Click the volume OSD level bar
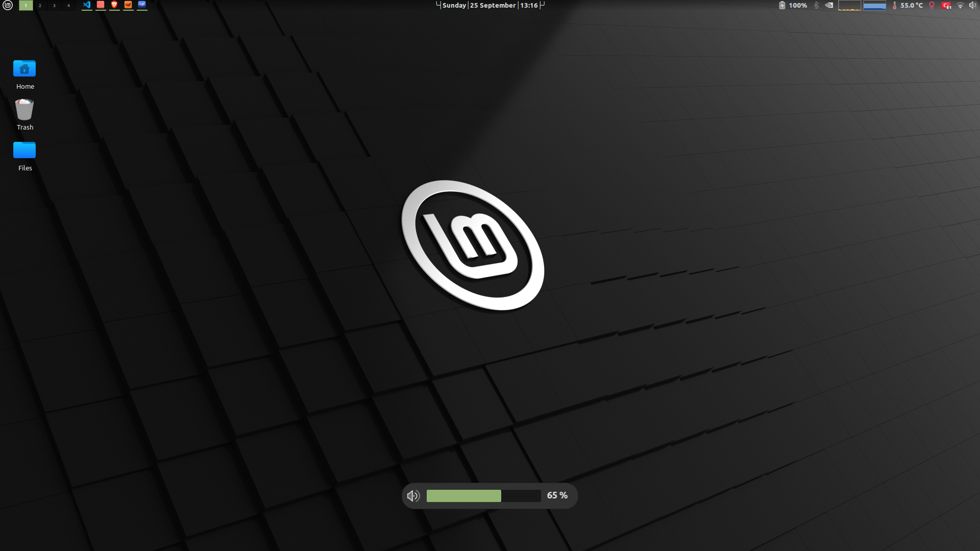The width and height of the screenshot is (980, 551). [483, 496]
